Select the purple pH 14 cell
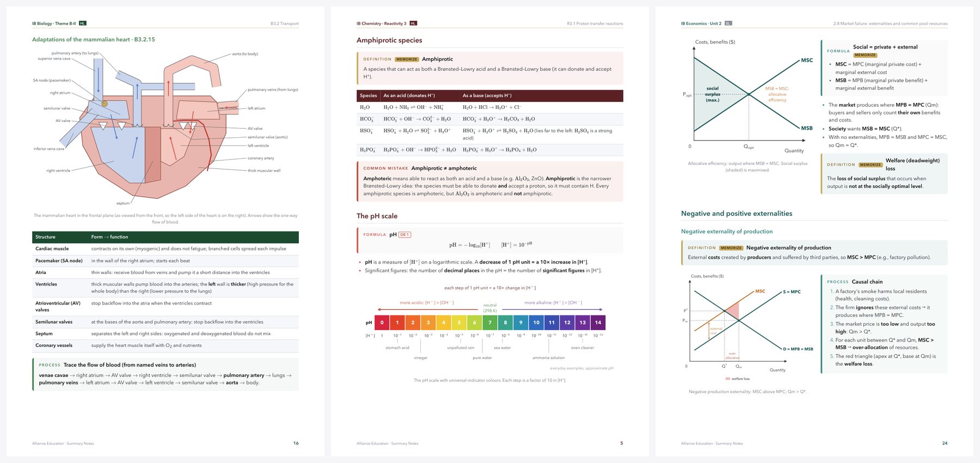Screen dimensions: 980x463 pyautogui.click(x=598, y=322)
